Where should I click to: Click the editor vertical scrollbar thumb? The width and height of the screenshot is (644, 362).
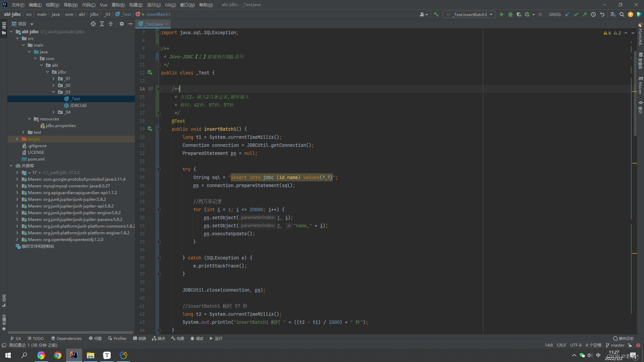click(x=635, y=94)
